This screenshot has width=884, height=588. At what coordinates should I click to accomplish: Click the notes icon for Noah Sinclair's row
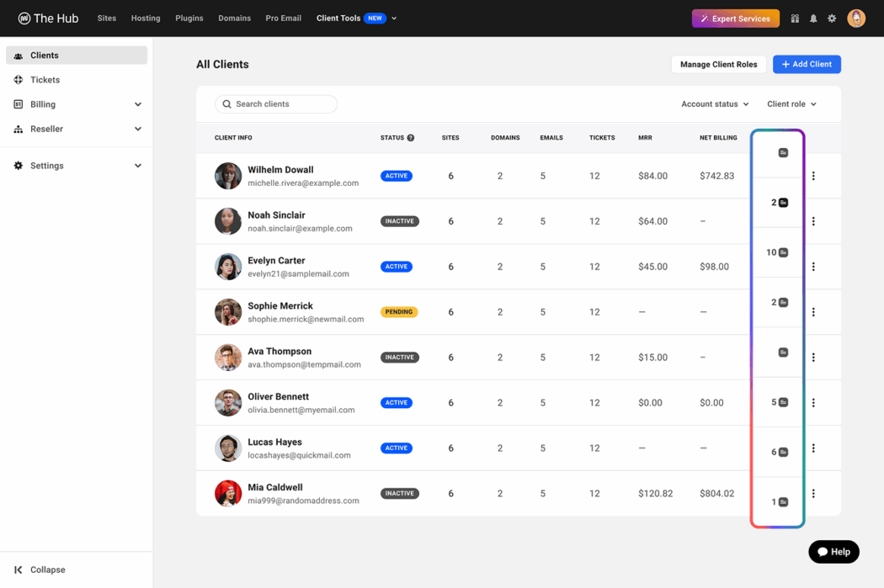pyautogui.click(x=781, y=202)
